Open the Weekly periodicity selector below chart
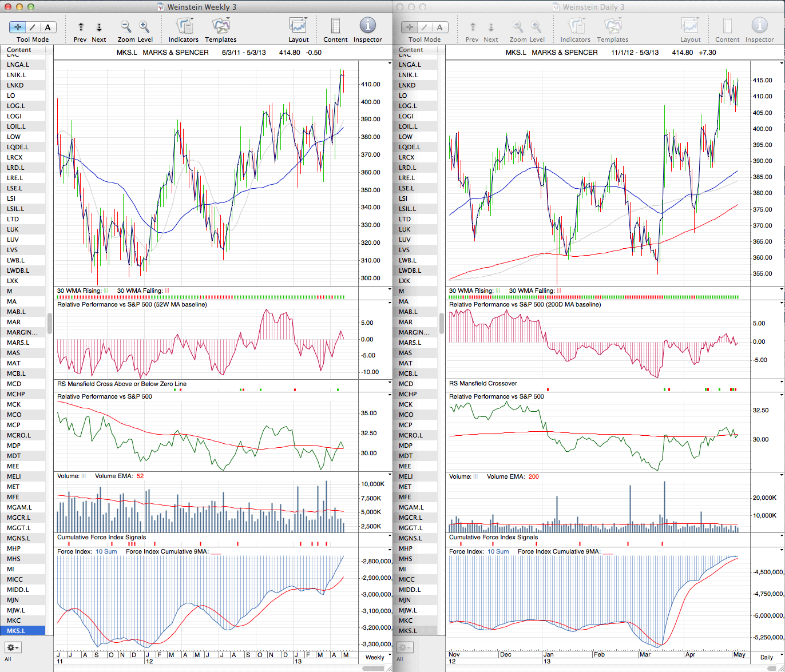This screenshot has width=785, height=672. point(375,657)
